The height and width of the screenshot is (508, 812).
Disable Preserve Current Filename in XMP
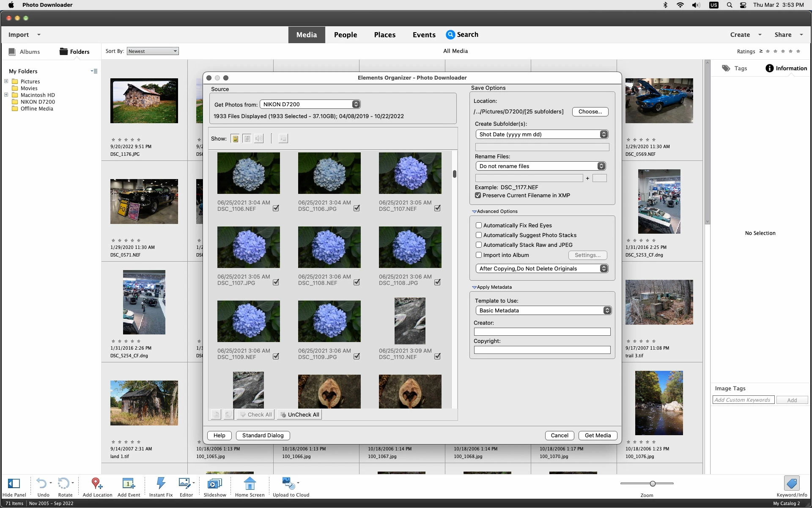pos(478,195)
